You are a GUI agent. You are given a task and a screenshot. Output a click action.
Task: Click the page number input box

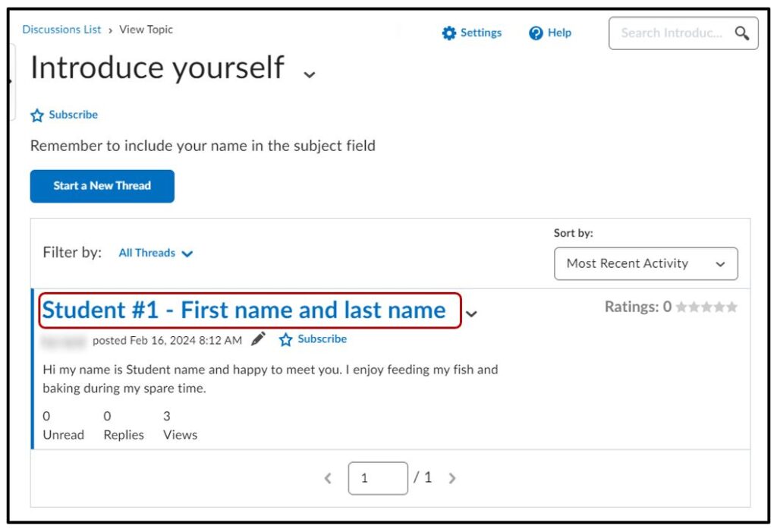pyautogui.click(x=378, y=478)
